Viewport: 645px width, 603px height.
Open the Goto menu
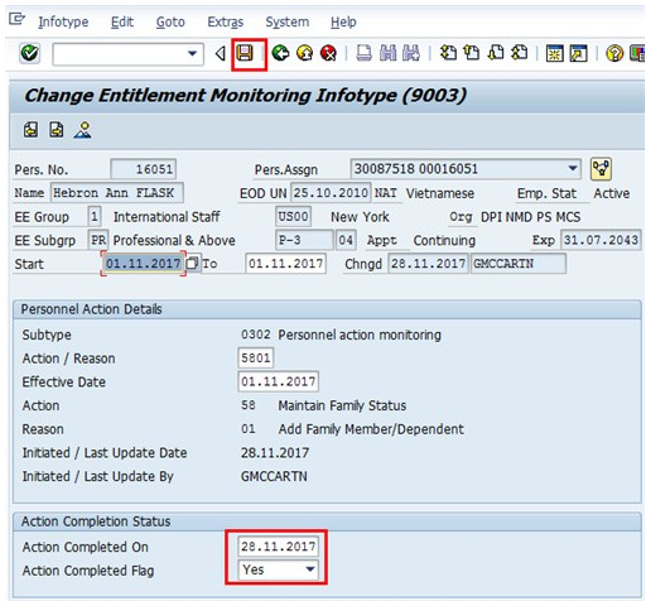[x=170, y=21]
